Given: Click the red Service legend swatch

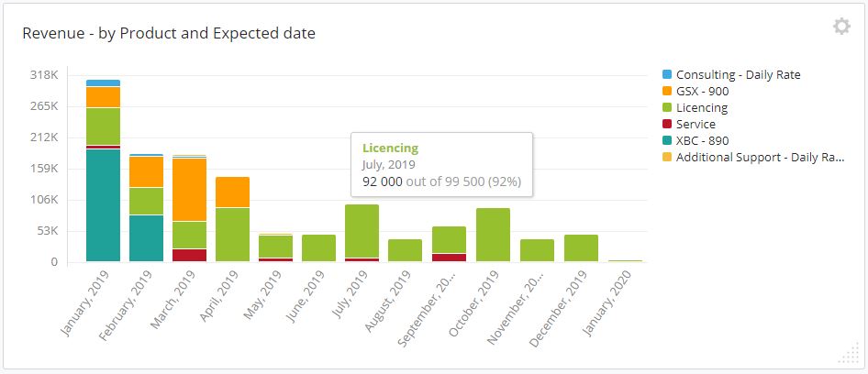Looking at the screenshot, I should tap(667, 125).
